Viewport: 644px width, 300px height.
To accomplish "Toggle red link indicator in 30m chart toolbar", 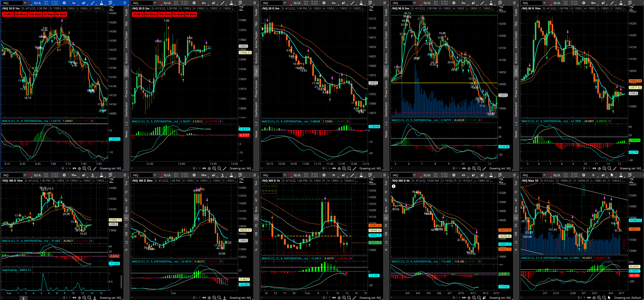I will (160, 175).
